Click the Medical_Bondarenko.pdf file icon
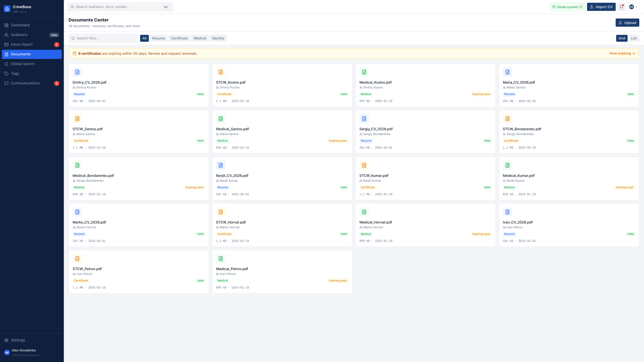 [77, 165]
